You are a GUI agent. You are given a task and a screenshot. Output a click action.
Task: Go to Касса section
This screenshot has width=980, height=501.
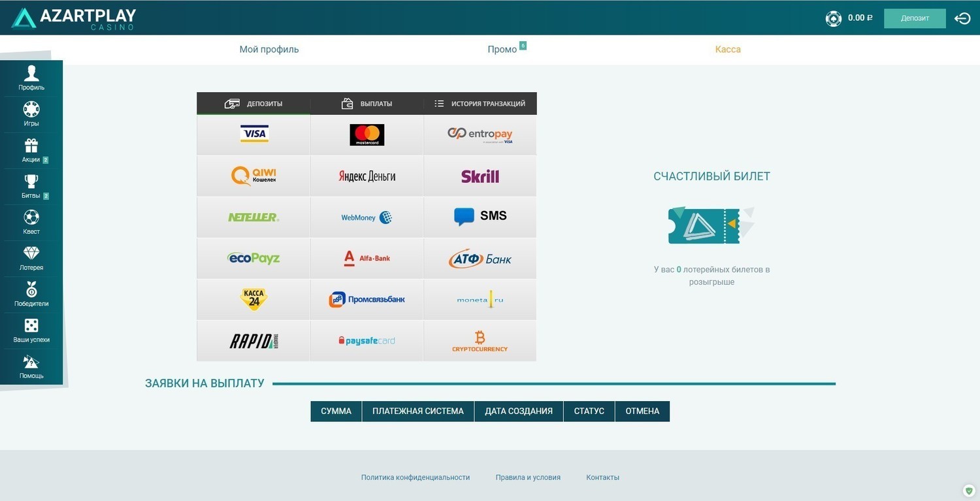point(728,49)
